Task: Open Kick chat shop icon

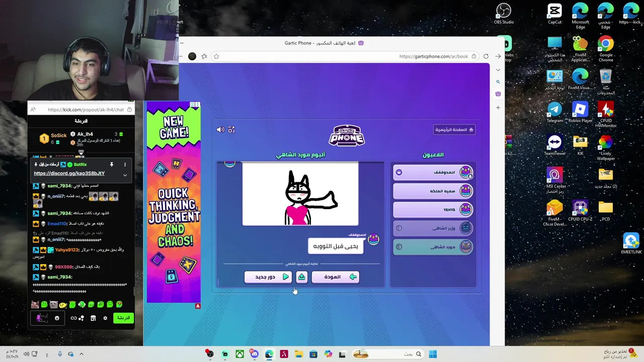Action: coord(93,318)
